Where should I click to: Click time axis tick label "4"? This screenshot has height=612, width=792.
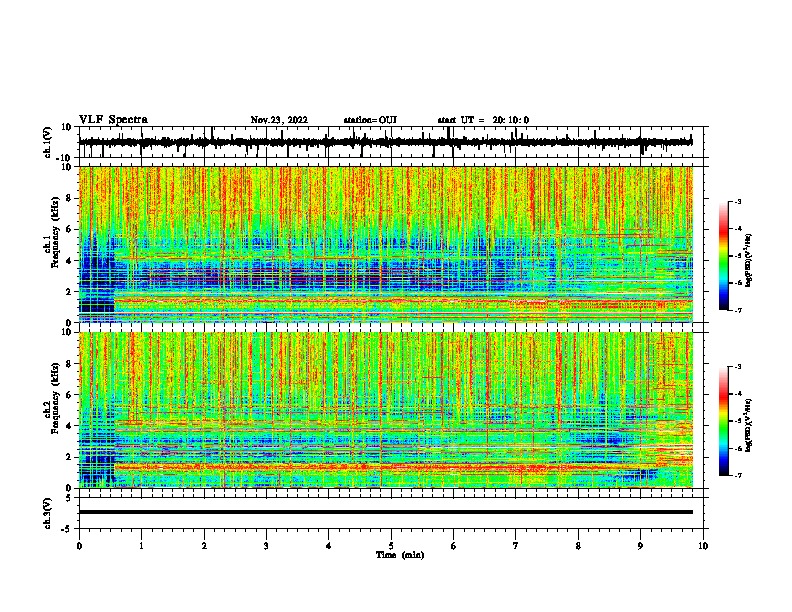coord(329,546)
